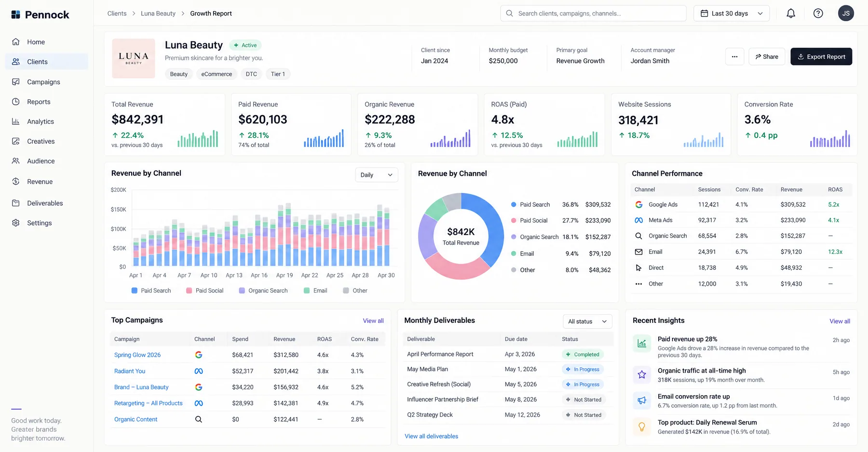Open Analytics from the sidebar

[47, 121]
